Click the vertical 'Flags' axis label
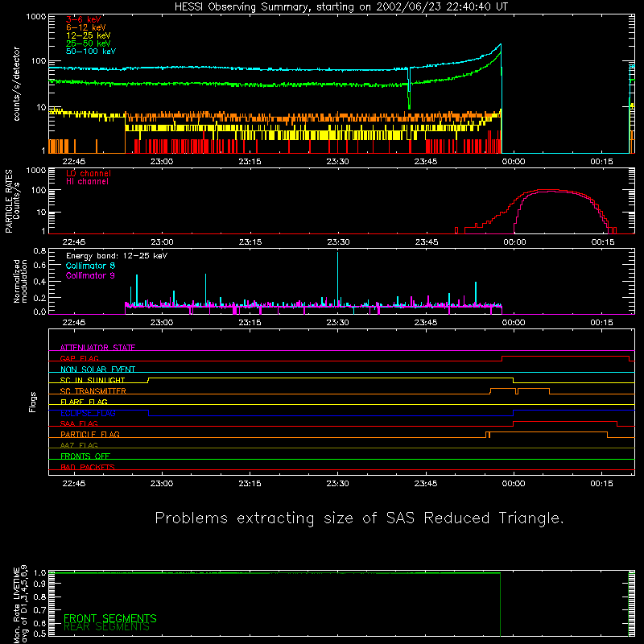The height and width of the screenshot is (644, 644). [32, 402]
